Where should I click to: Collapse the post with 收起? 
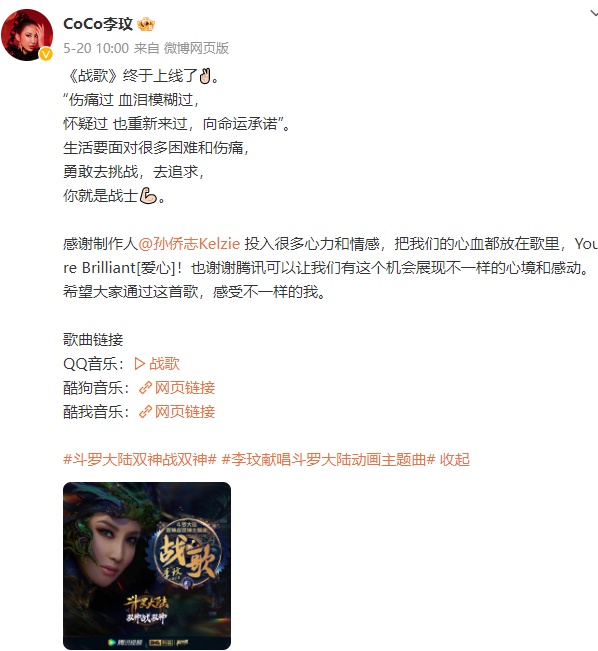(455, 460)
